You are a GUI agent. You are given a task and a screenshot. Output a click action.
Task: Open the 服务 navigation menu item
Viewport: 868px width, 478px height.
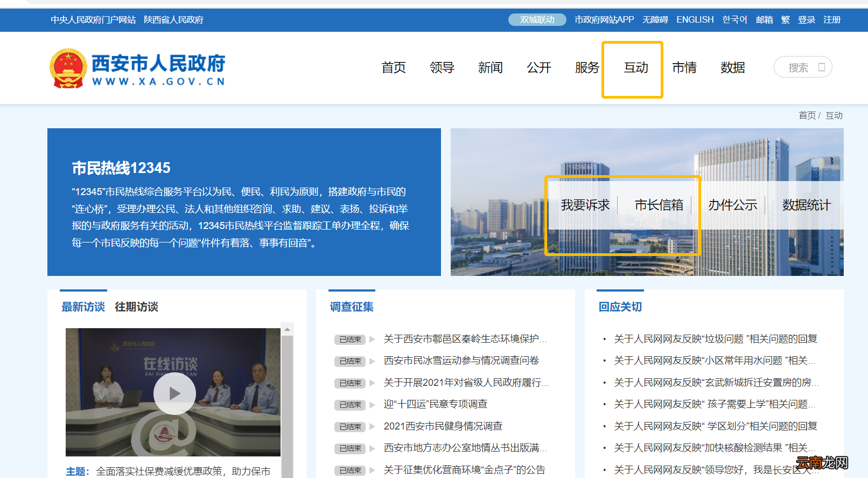pos(587,67)
